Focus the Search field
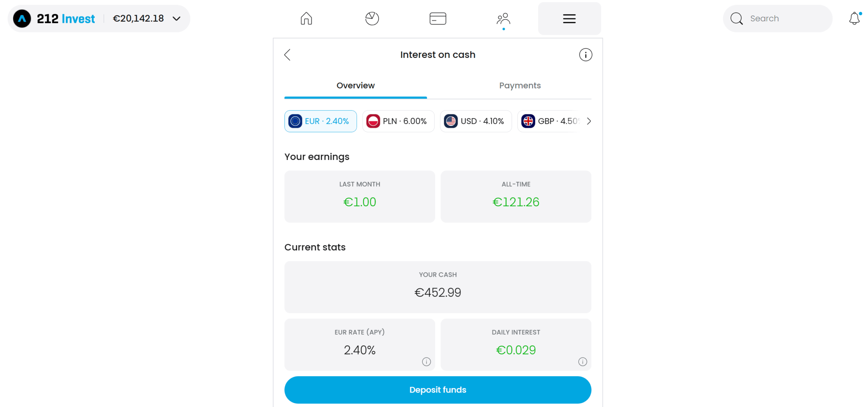868x407 pixels. tap(778, 18)
